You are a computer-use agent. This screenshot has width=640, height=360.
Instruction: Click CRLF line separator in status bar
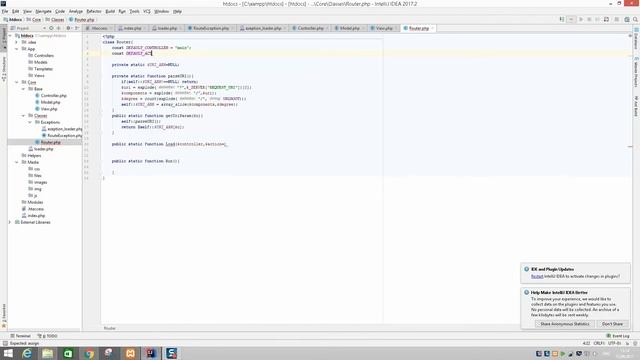click(x=599, y=344)
